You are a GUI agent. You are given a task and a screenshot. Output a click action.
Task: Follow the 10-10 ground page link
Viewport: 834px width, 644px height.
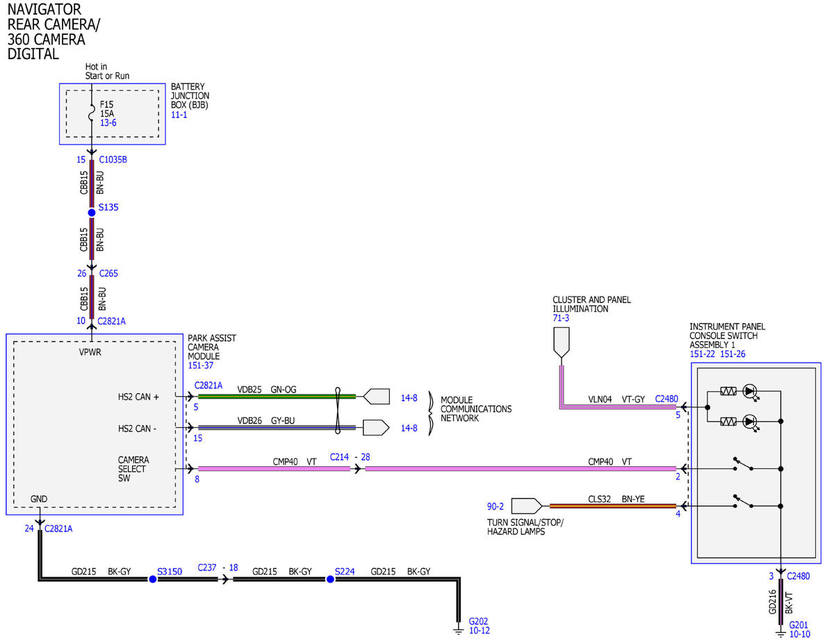pyautogui.click(x=800, y=634)
